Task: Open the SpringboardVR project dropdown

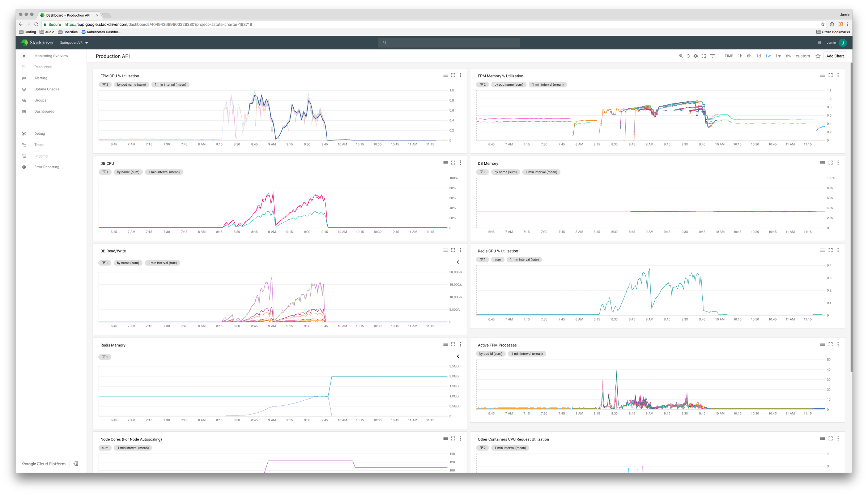Action: point(74,43)
